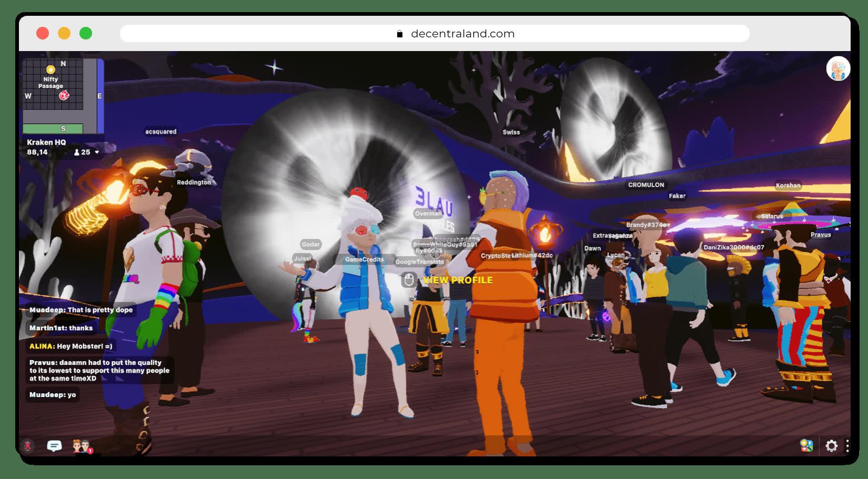Toggle the muted microphone button
This screenshot has width=868, height=479.
coord(28,446)
